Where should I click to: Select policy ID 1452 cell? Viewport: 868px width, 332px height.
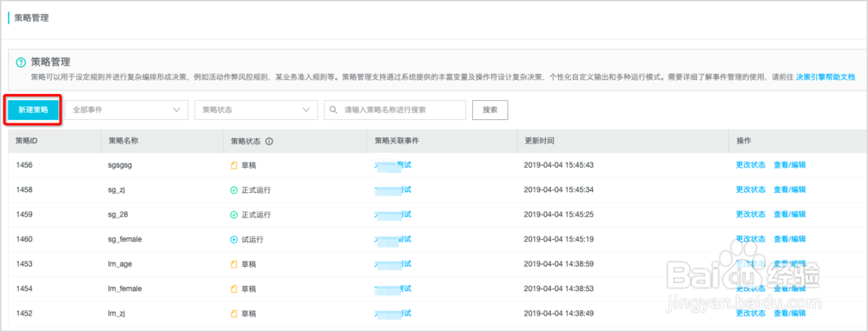tap(24, 313)
